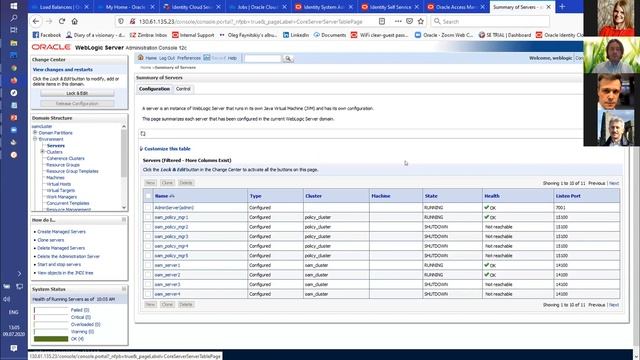The image size is (640, 360).
Task: Show hidden tray icons chevron
Action: coord(19,273)
